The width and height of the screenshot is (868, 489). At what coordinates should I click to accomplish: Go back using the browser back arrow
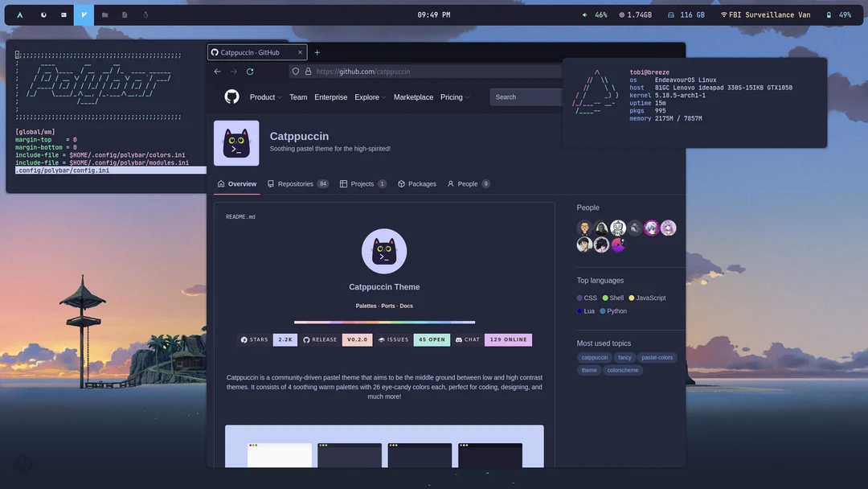[x=216, y=71]
